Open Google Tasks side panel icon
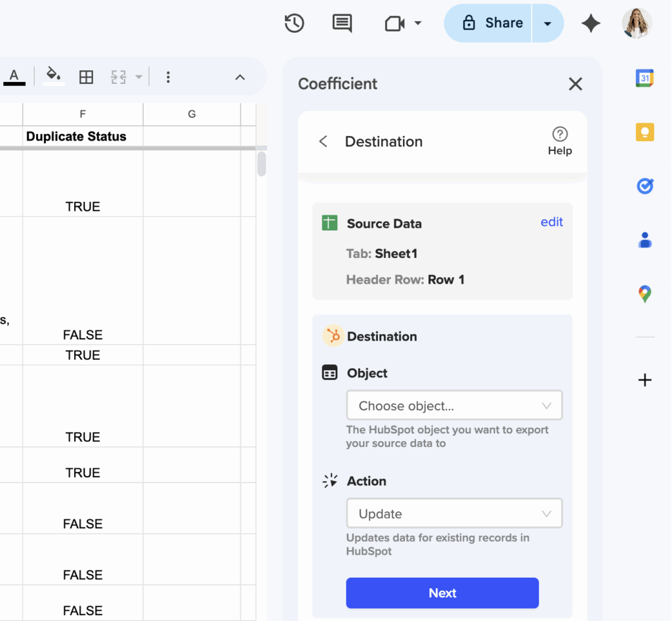 [644, 186]
